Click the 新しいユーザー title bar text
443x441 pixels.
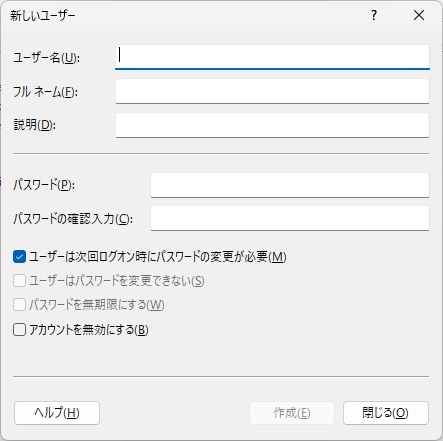coord(43,16)
